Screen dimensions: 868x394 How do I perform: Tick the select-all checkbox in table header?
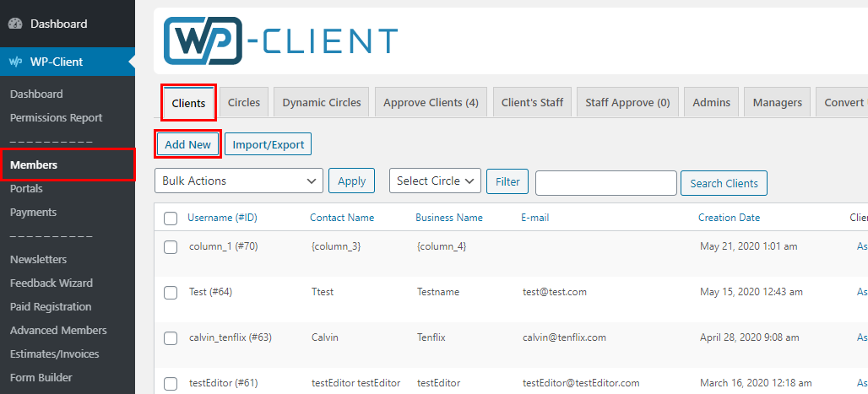pos(171,219)
